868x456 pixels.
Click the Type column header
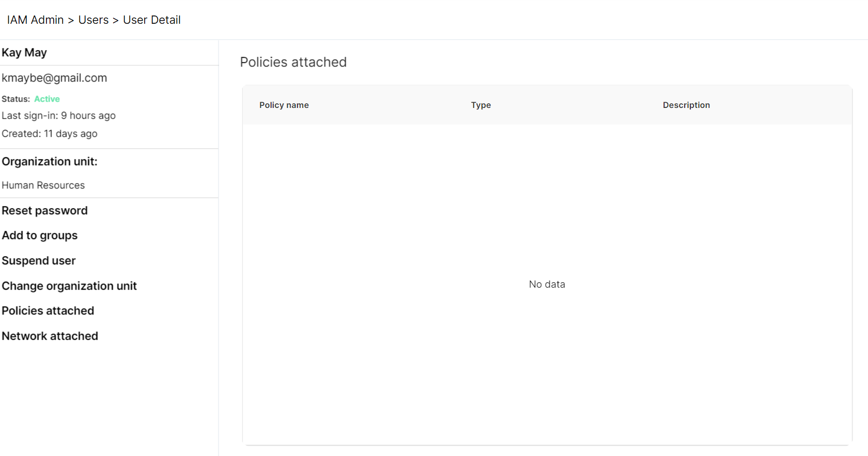click(481, 105)
